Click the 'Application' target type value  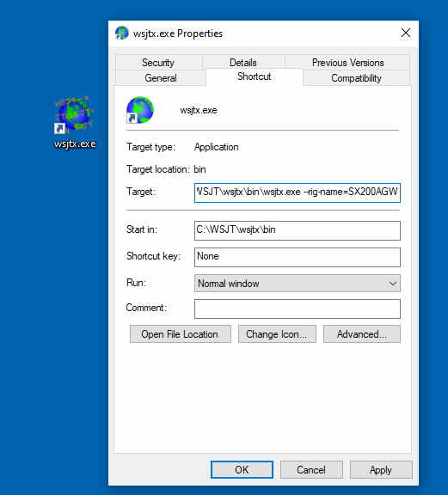click(x=217, y=147)
